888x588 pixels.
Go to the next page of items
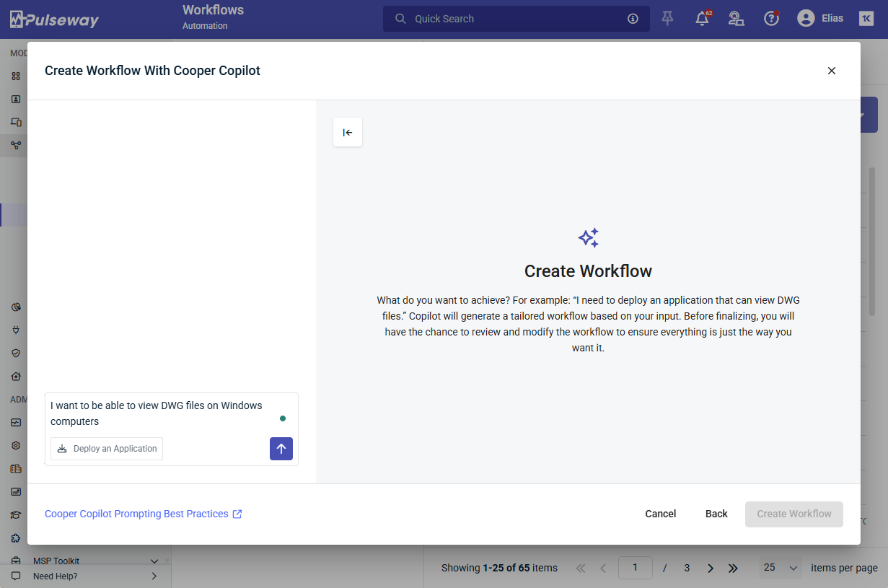coord(711,568)
